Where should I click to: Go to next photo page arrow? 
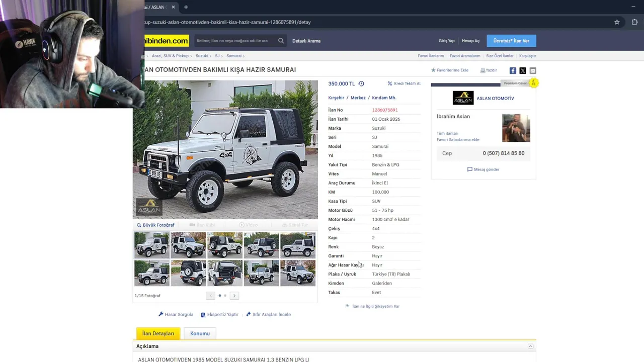coord(234,296)
